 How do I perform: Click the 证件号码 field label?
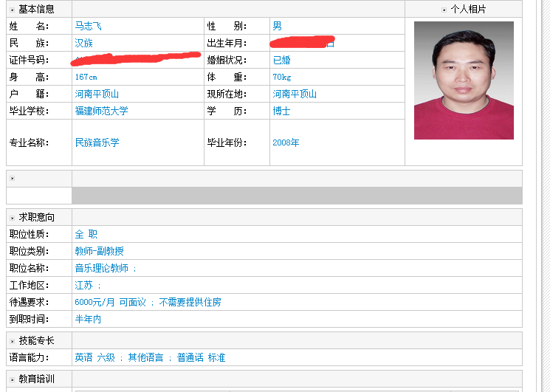[x=29, y=60]
